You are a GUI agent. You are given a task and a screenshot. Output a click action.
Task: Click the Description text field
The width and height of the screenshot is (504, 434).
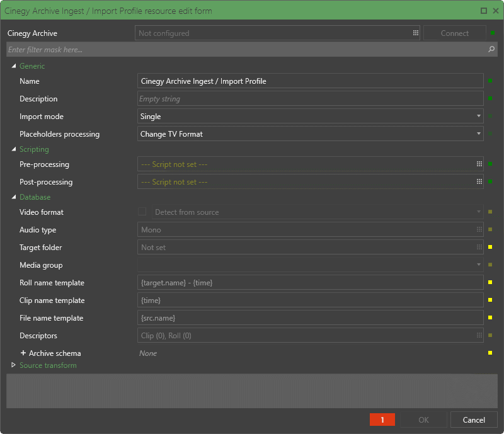tap(310, 98)
